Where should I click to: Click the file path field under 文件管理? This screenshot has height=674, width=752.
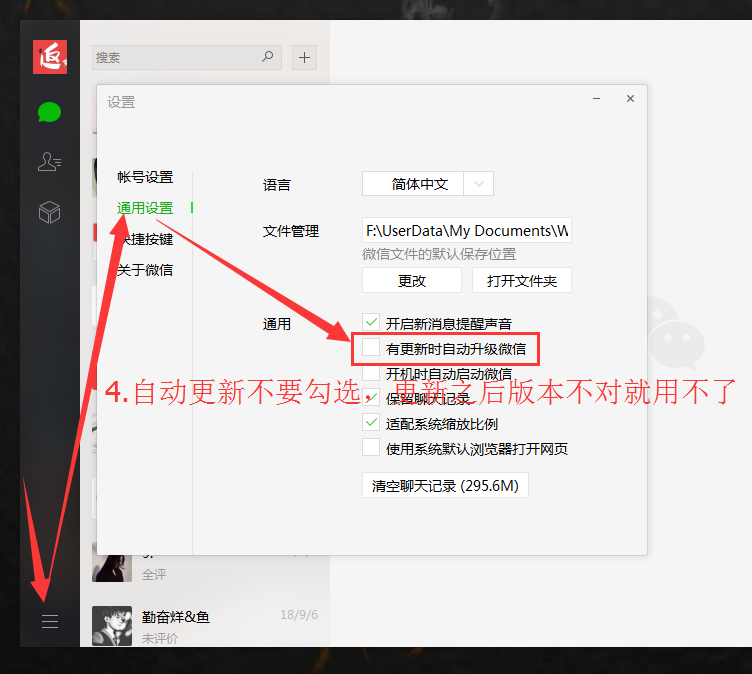467,231
